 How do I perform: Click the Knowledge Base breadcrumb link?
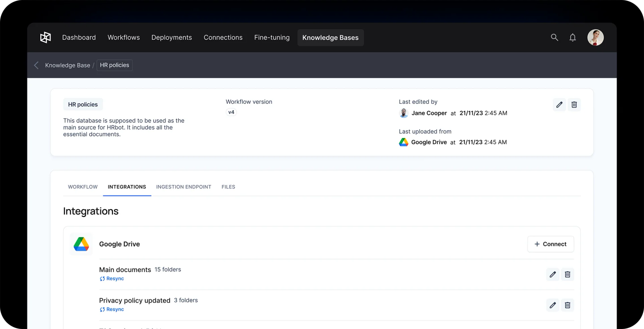pyautogui.click(x=67, y=65)
